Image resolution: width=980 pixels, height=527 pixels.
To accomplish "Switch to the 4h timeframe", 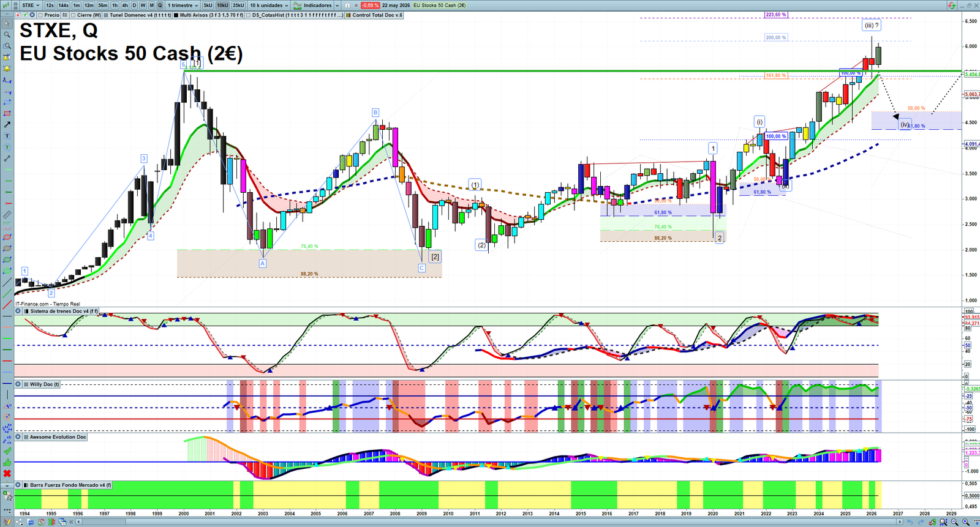I will pos(125,6).
